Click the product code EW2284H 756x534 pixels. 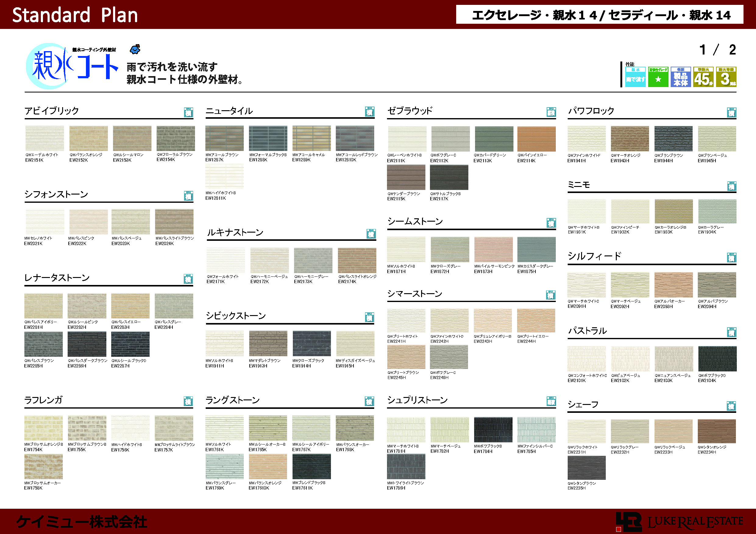[x=164, y=327]
